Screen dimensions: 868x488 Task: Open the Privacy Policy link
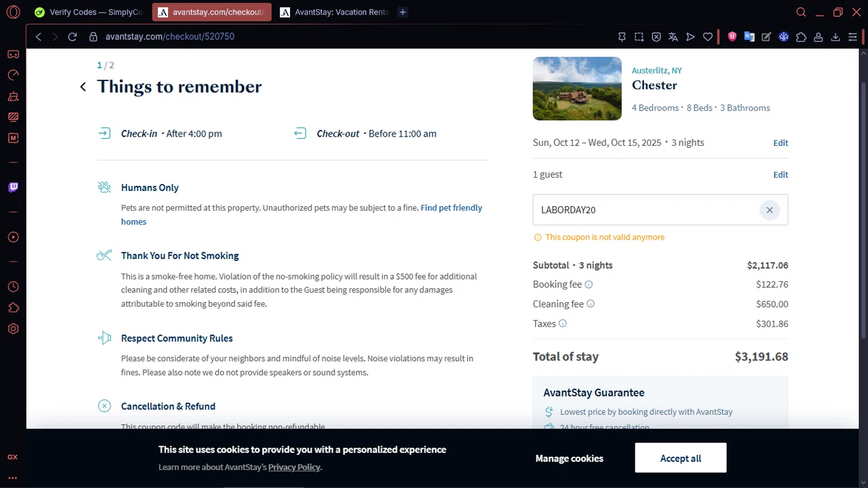294,467
